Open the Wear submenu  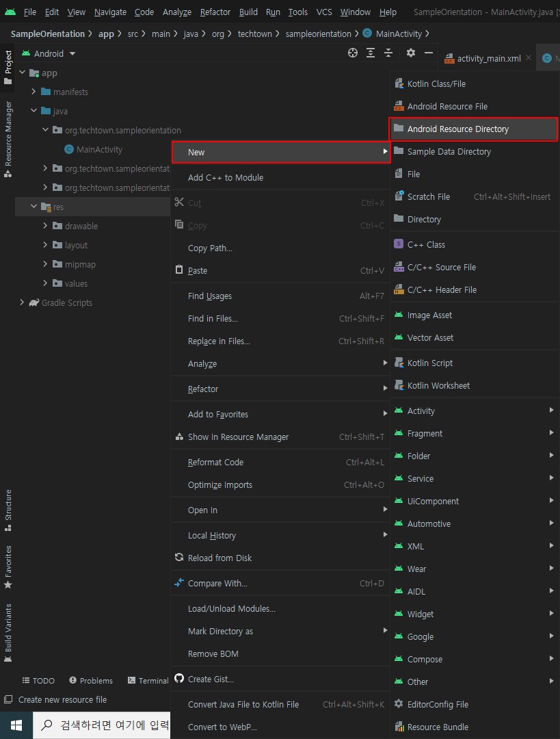[x=475, y=569]
